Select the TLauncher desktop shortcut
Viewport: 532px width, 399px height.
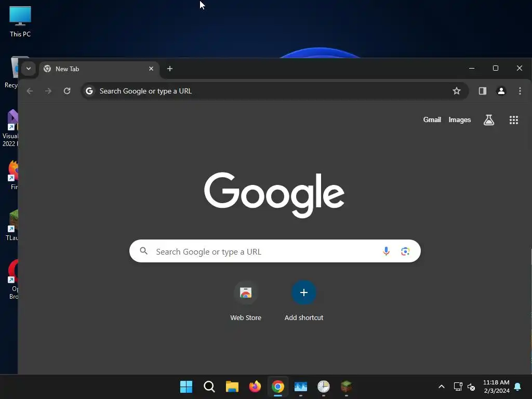pyautogui.click(x=11, y=225)
